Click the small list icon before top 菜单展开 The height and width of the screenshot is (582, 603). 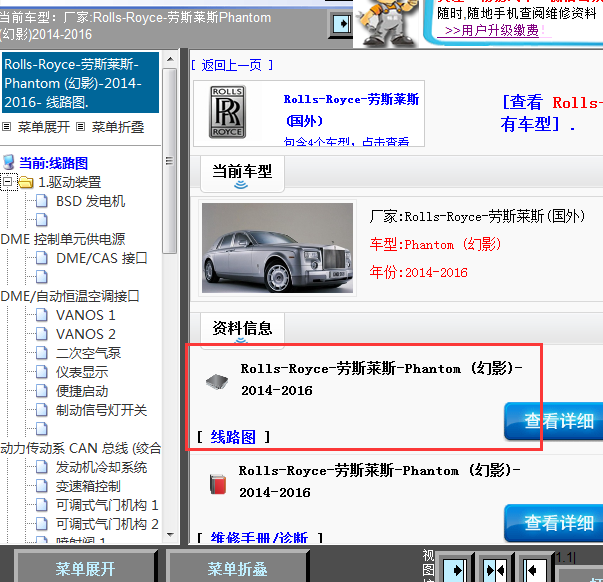(x=7, y=127)
